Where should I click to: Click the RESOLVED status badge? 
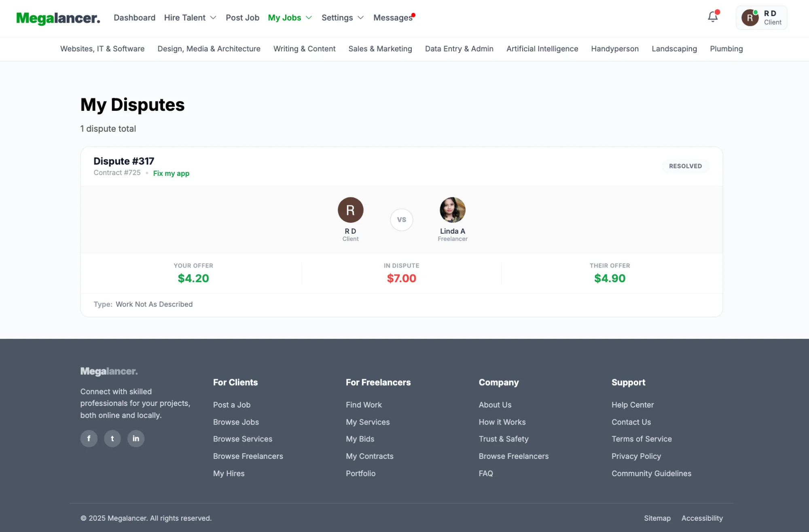pyautogui.click(x=685, y=166)
